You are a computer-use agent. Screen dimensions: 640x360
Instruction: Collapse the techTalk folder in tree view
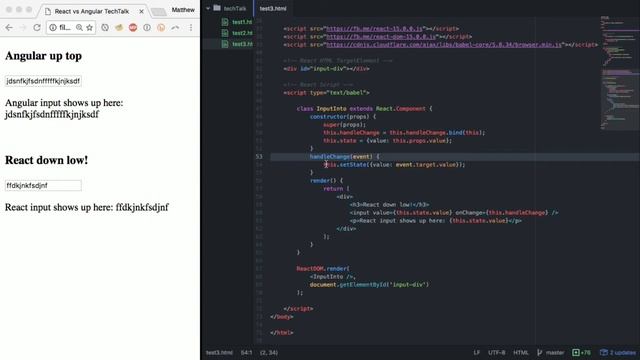[x=208, y=8]
